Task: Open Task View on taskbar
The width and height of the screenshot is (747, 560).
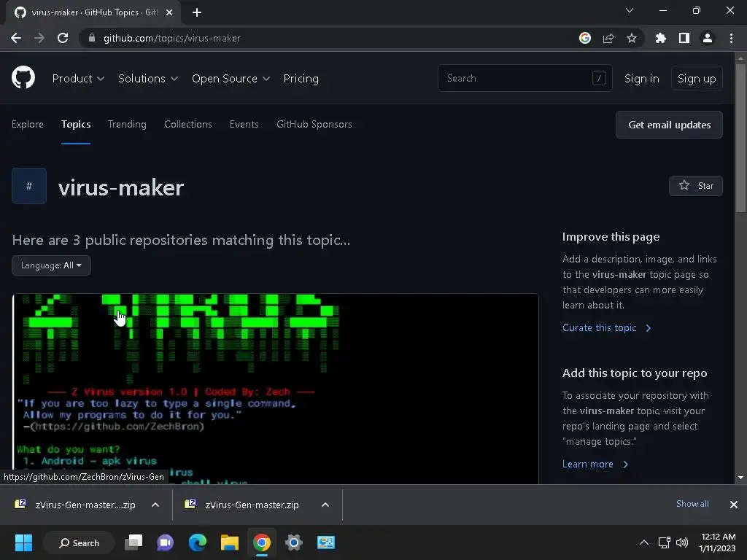Action: (133, 542)
